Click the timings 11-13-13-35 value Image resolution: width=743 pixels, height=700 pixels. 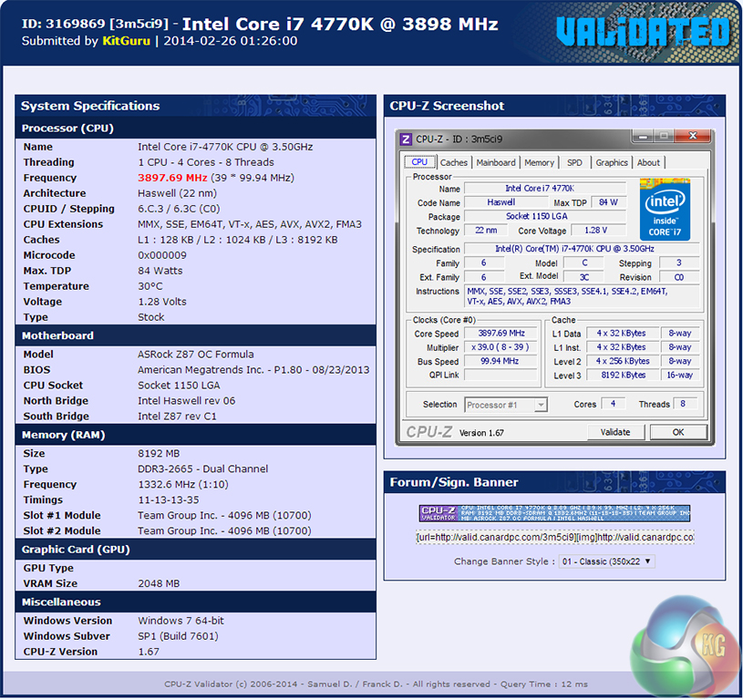click(x=169, y=499)
